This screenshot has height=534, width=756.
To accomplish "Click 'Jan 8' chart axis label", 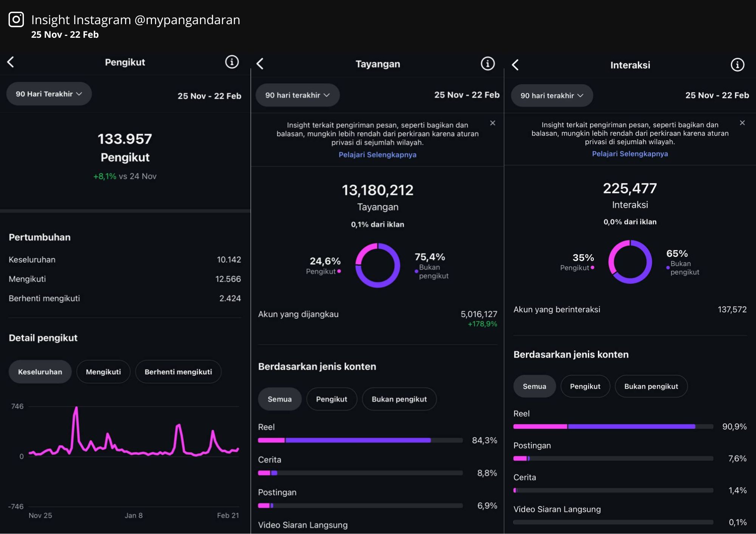I will [x=134, y=515].
